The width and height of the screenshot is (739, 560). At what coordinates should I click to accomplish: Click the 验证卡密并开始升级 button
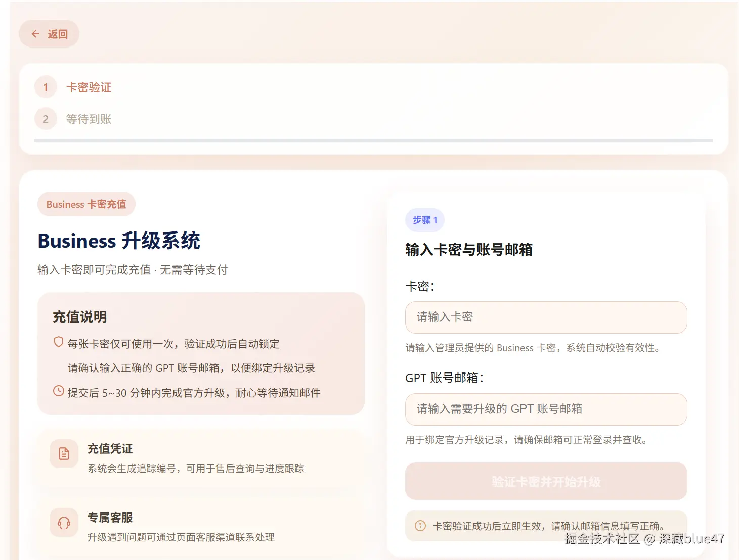[546, 481]
